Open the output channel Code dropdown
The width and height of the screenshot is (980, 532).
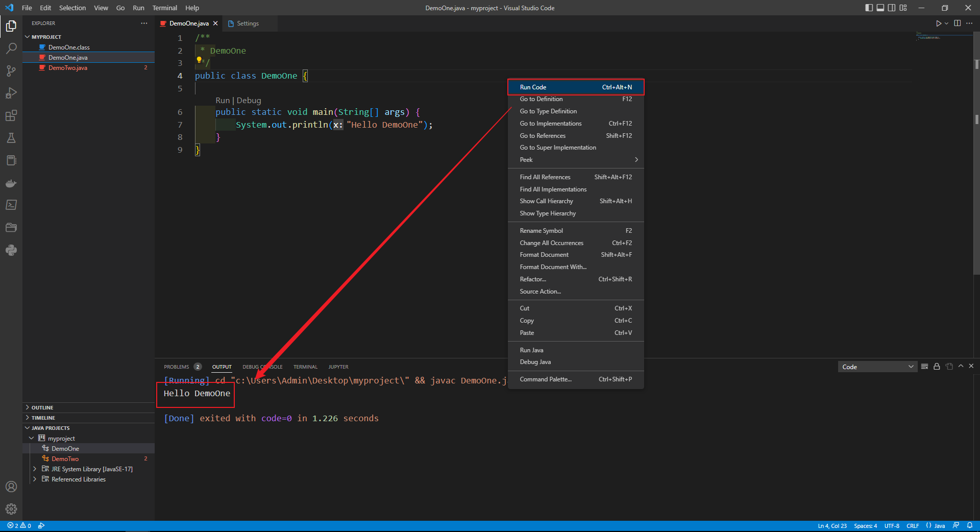(x=877, y=367)
